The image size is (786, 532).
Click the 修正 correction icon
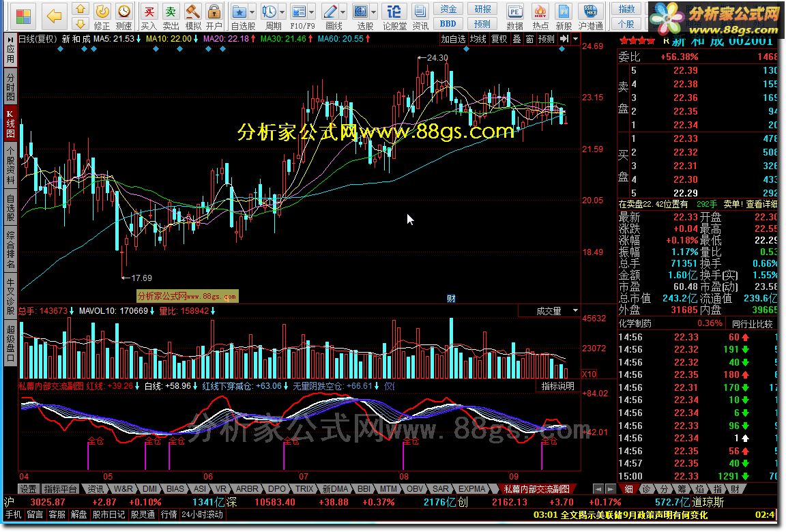[102, 12]
